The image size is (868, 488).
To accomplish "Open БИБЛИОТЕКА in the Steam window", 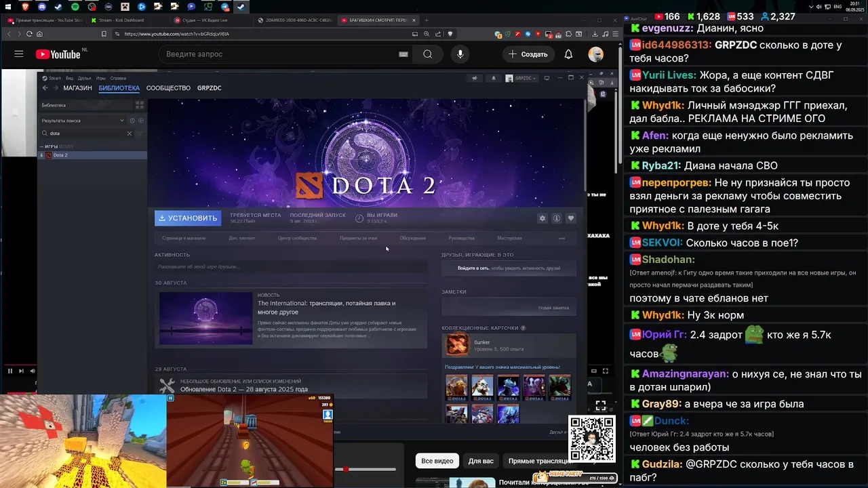I will pos(119,88).
